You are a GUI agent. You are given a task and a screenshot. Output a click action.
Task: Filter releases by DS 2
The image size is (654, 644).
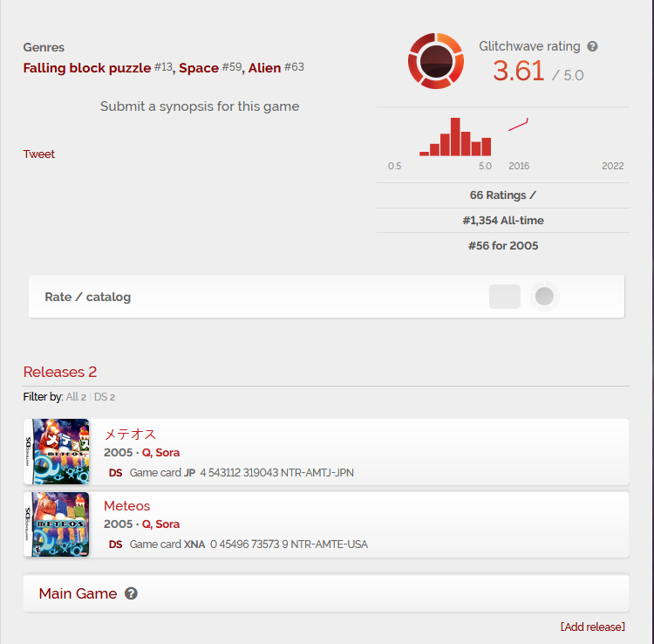[105, 397]
